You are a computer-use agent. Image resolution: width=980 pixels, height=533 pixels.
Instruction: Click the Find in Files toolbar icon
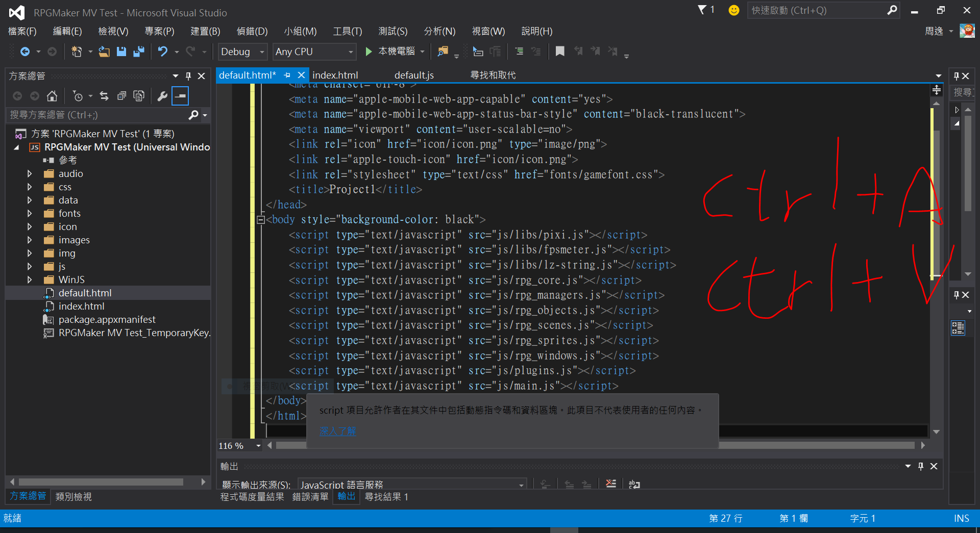[443, 52]
